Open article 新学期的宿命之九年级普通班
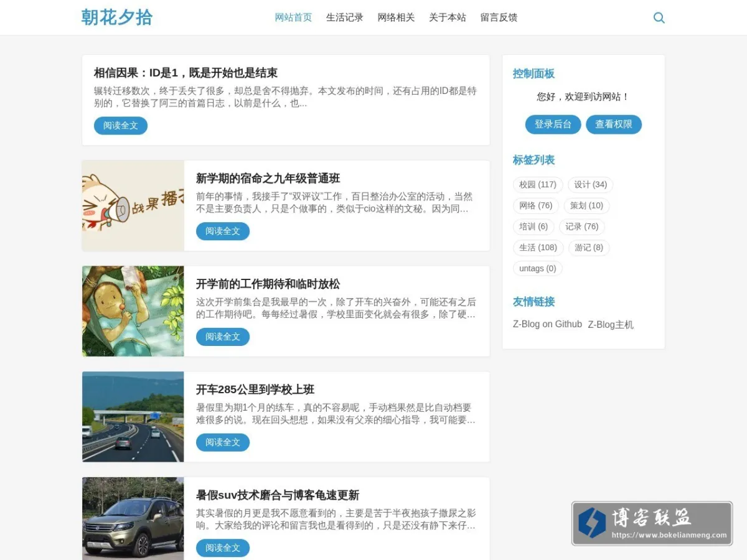The height and width of the screenshot is (560, 747). pos(268,179)
